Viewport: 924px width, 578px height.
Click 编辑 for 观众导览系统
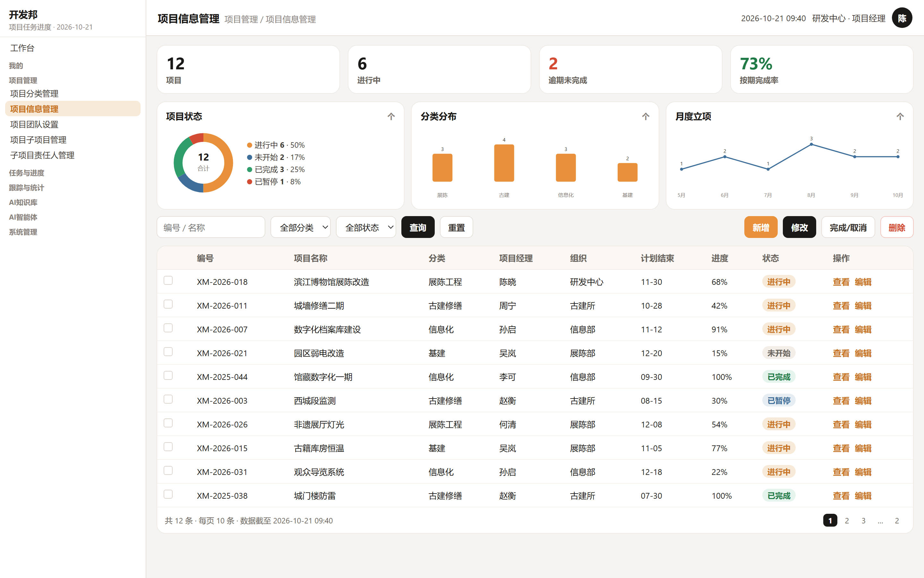[x=863, y=472]
